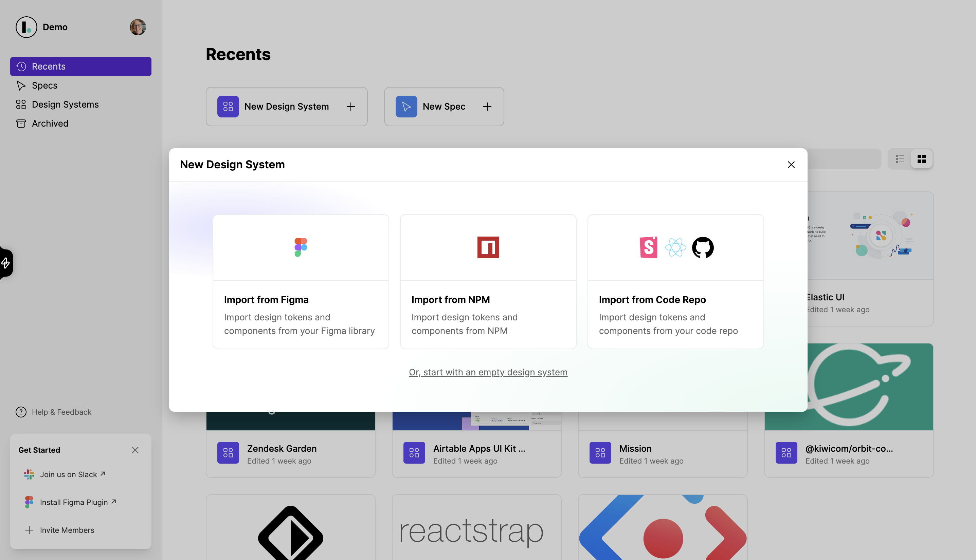Click Figma icon next to Install Figma Plugin

[x=29, y=502]
